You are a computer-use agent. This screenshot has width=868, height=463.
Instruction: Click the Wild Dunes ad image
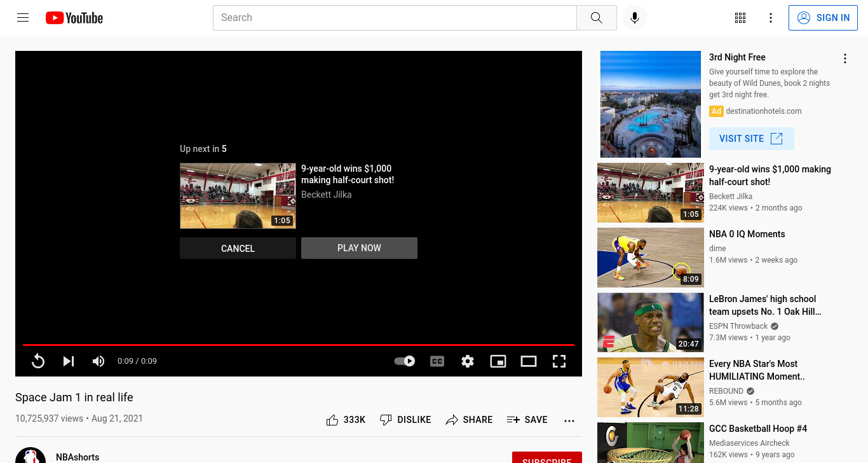pos(651,104)
